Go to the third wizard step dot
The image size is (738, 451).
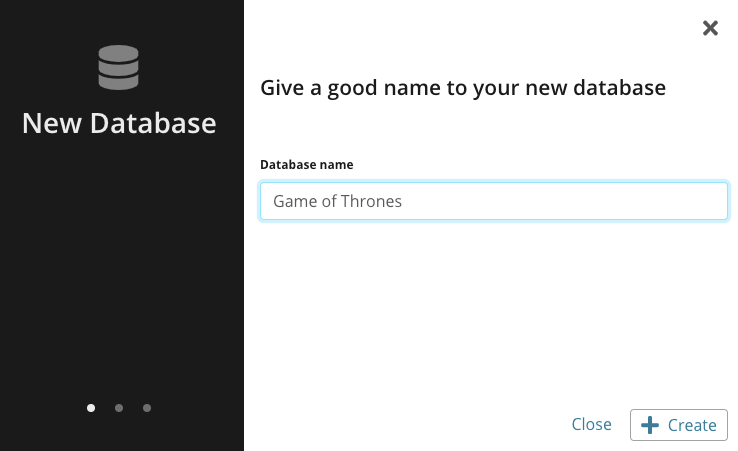tap(147, 408)
